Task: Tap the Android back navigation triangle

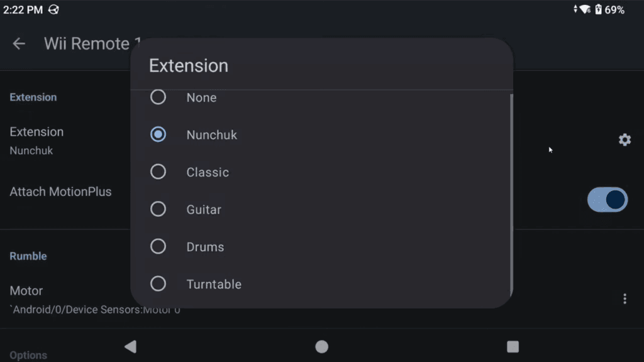Action: [131, 347]
